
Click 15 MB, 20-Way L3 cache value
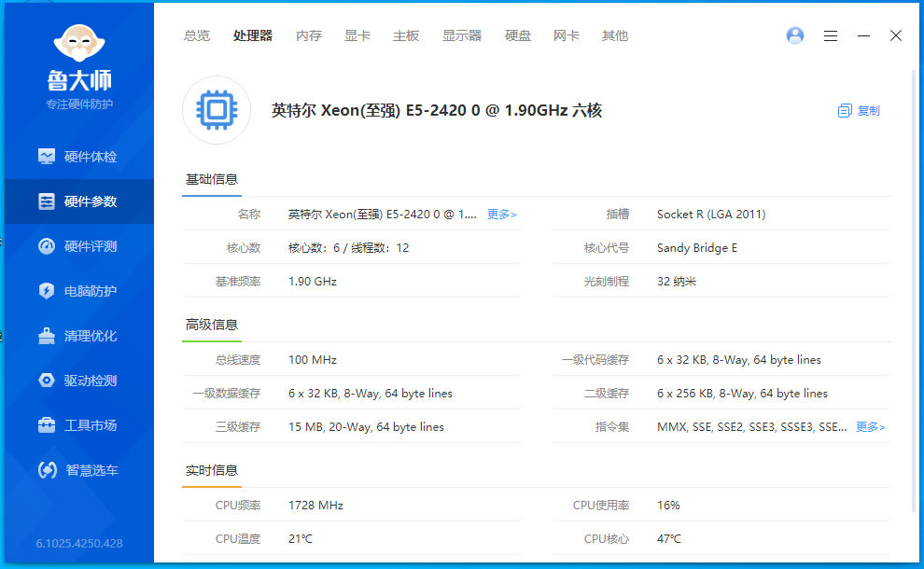click(x=366, y=427)
